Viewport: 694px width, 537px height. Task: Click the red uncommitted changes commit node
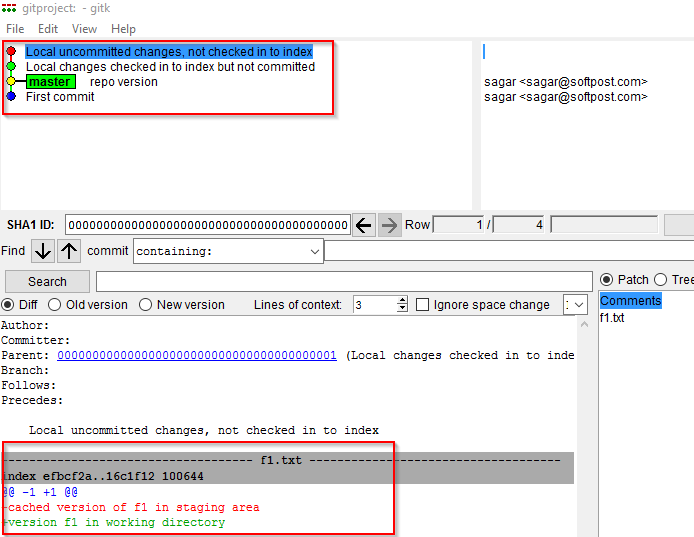pyautogui.click(x=11, y=52)
